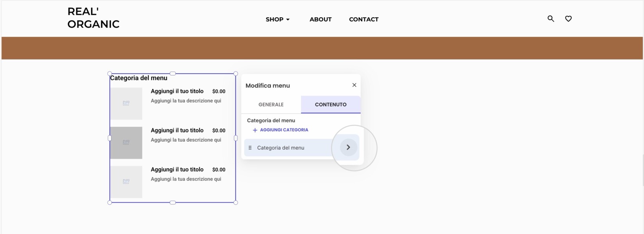Click the heart wishlist icon
Image resolution: width=644 pixels, height=234 pixels.
tap(568, 18)
